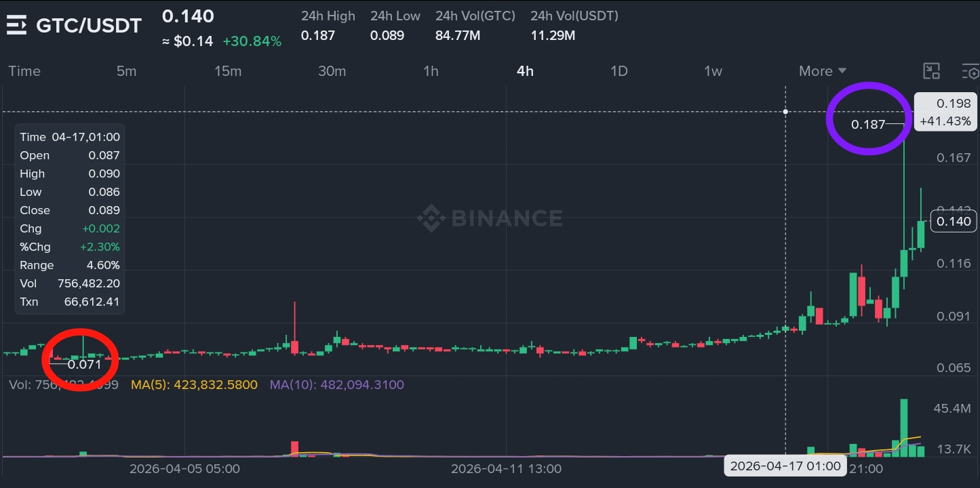Image resolution: width=980 pixels, height=488 pixels.
Task: Tap the current price tag 0.140 on axis
Action: coord(954,221)
